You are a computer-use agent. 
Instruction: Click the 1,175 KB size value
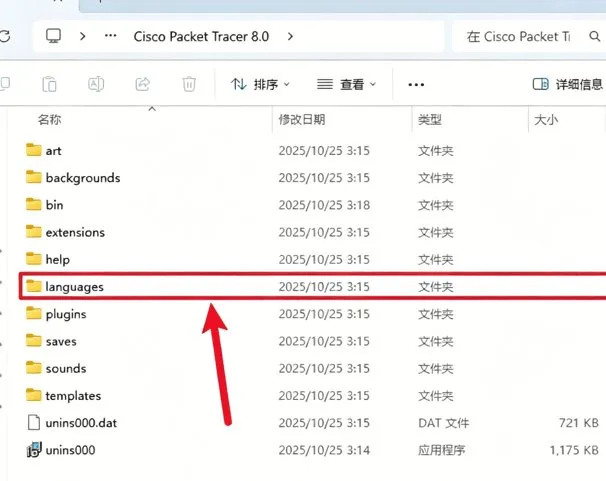click(x=574, y=450)
